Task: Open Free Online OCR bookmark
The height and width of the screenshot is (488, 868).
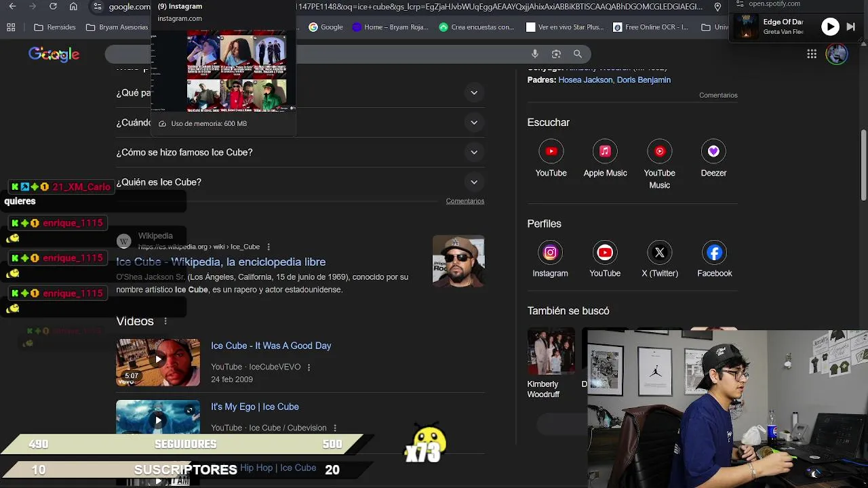Action: click(x=651, y=27)
